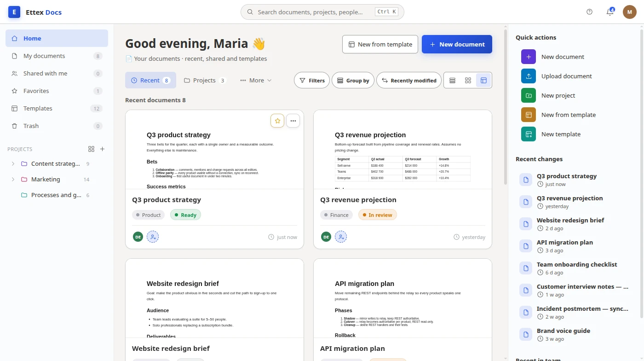Open the notifications bell
The width and height of the screenshot is (644, 361).
coord(610,12)
